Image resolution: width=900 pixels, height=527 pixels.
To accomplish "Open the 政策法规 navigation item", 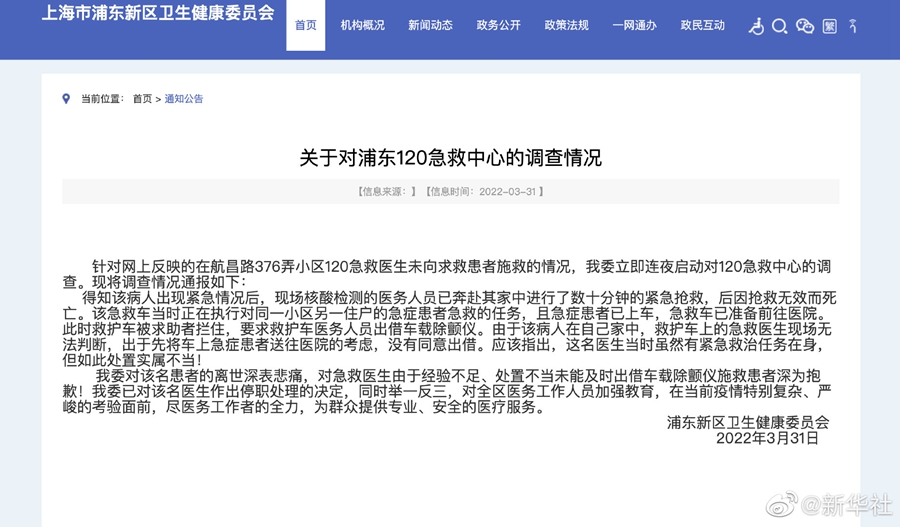I will (x=566, y=26).
